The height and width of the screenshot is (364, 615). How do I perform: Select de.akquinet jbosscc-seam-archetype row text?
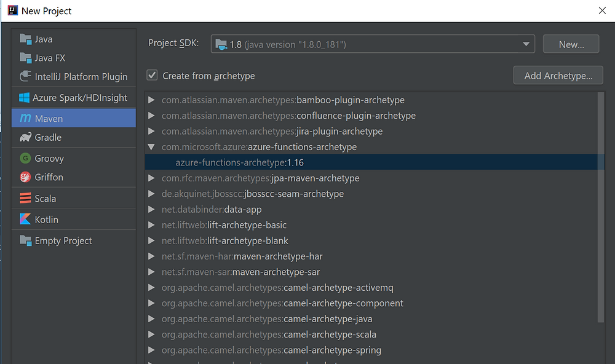(253, 194)
